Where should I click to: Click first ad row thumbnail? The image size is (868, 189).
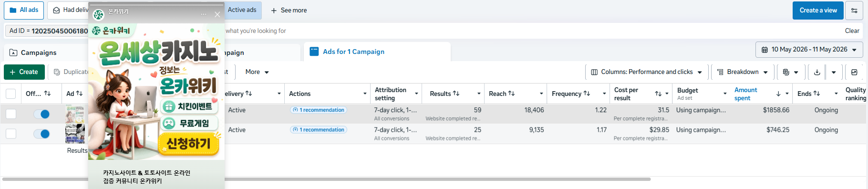[75, 115]
